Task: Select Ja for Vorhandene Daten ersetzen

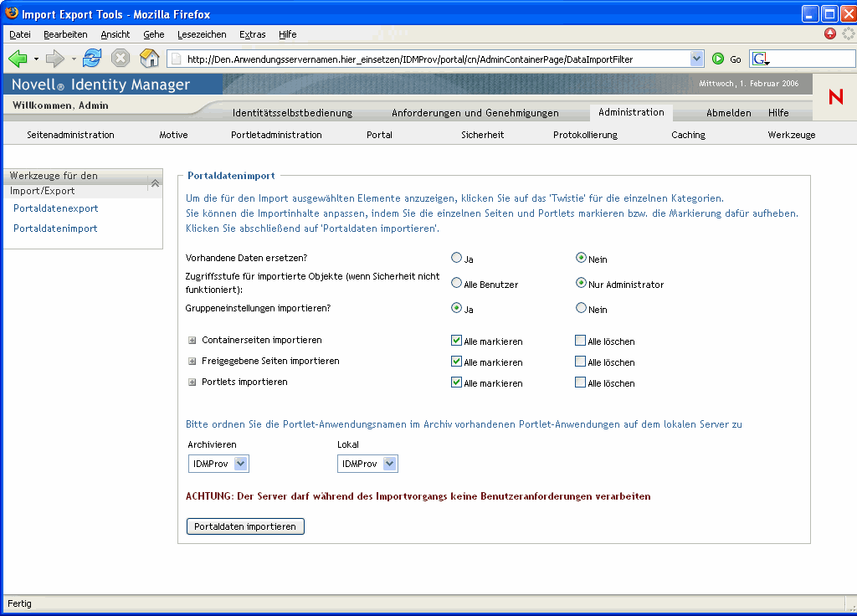Action: tap(456, 258)
